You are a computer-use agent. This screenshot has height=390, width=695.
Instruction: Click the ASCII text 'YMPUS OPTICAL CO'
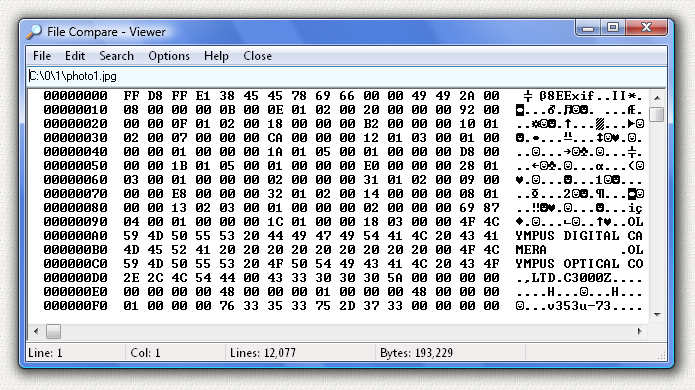[579, 264]
